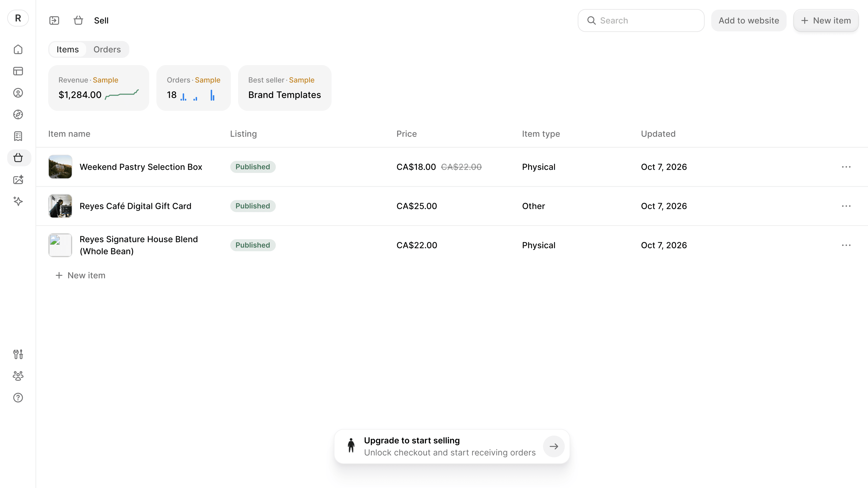Image resolution: width=868 pixels, height=488 pixels.
Task: Click the CA$22.00 price of Reyes Signature House Blend
Action: 417,245
